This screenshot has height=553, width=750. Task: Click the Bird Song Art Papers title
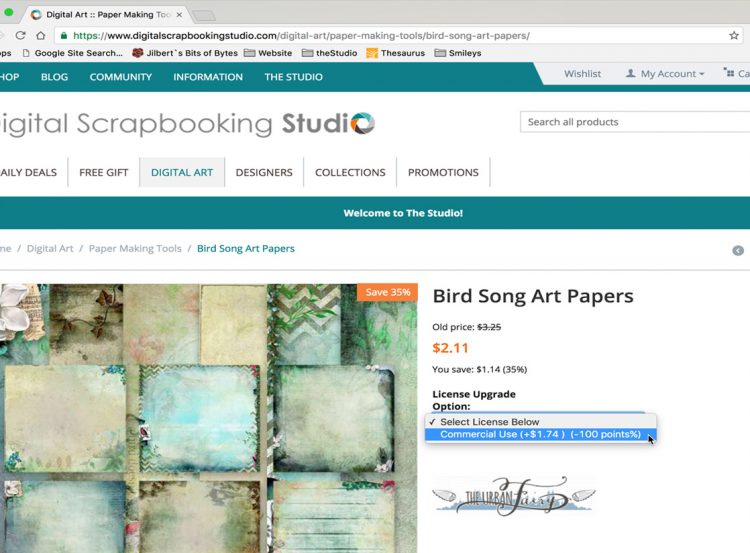coord(533,296)
